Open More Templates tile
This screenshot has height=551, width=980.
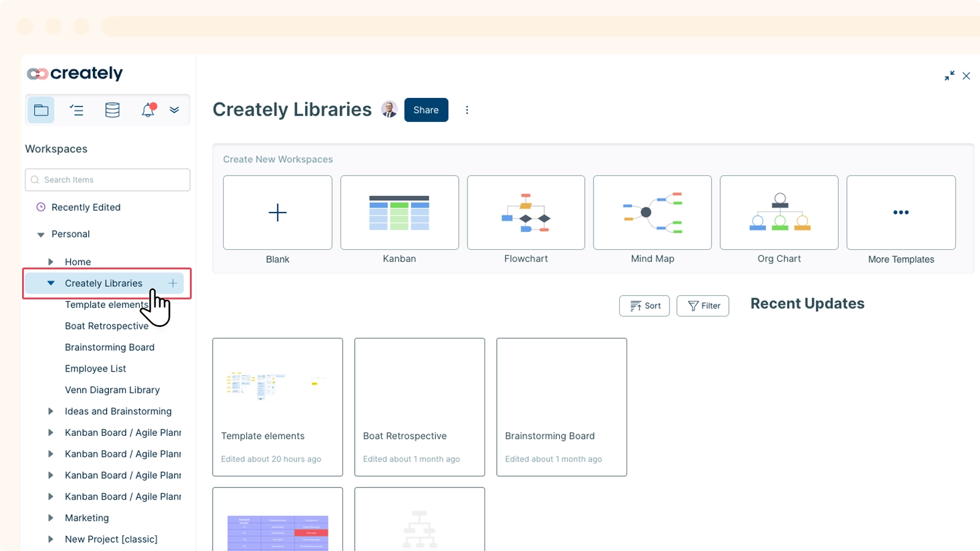(901, 212)
